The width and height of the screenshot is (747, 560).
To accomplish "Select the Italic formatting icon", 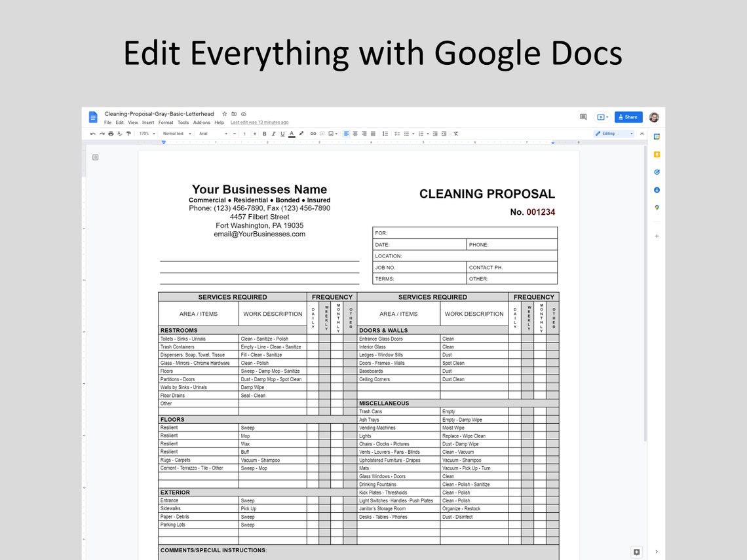I will tap(273, 133).
